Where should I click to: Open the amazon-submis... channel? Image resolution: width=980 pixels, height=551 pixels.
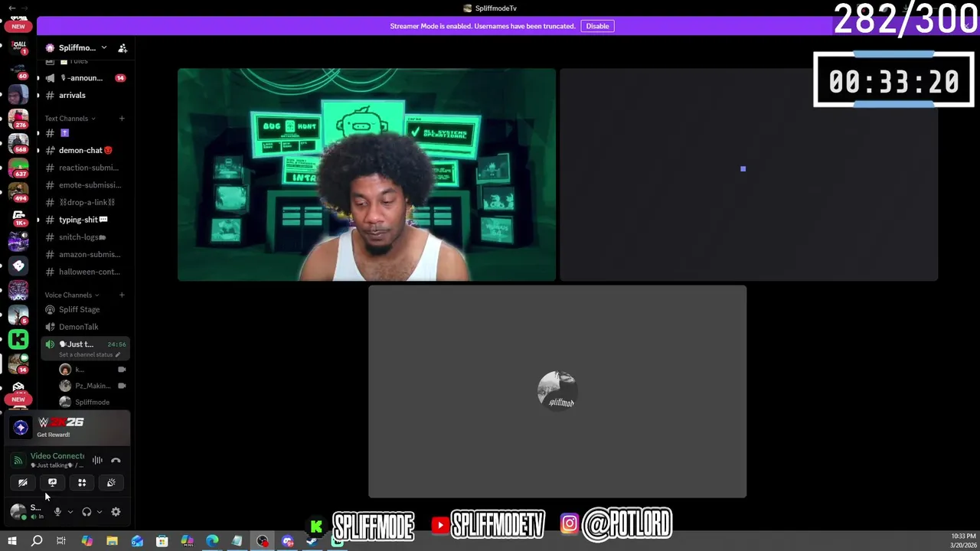click(84, 255)
